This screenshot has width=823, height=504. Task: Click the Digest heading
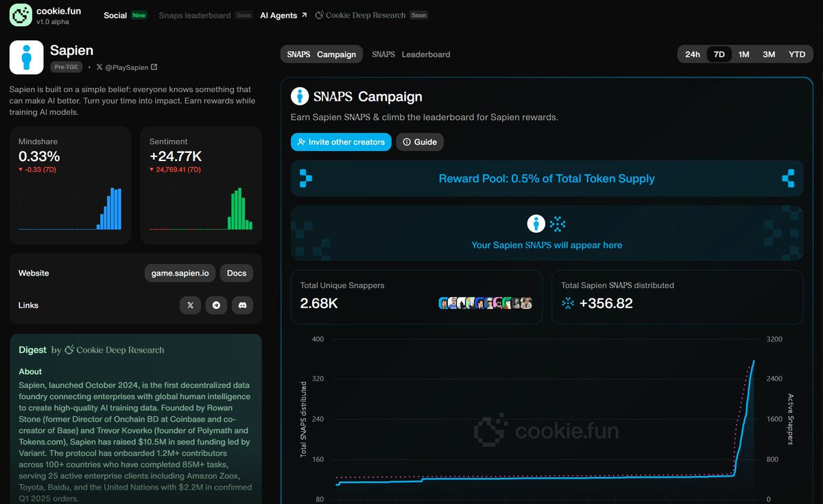pos(33,350)
